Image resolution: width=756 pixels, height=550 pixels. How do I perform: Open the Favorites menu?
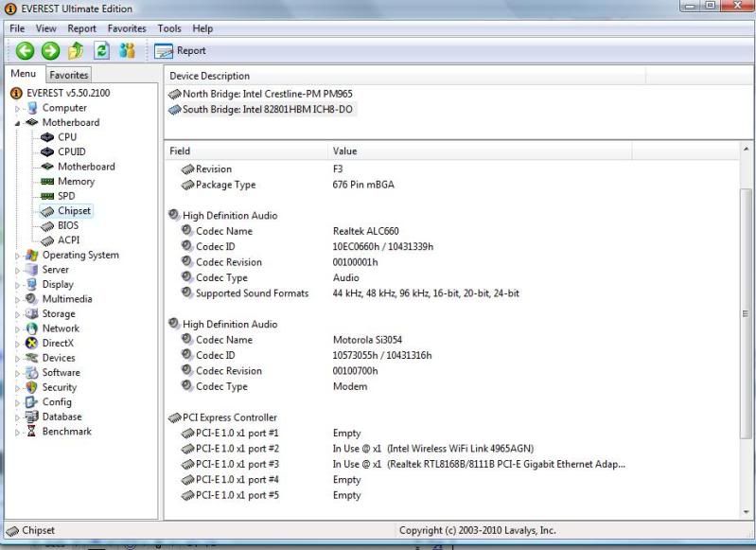(127, 28)
